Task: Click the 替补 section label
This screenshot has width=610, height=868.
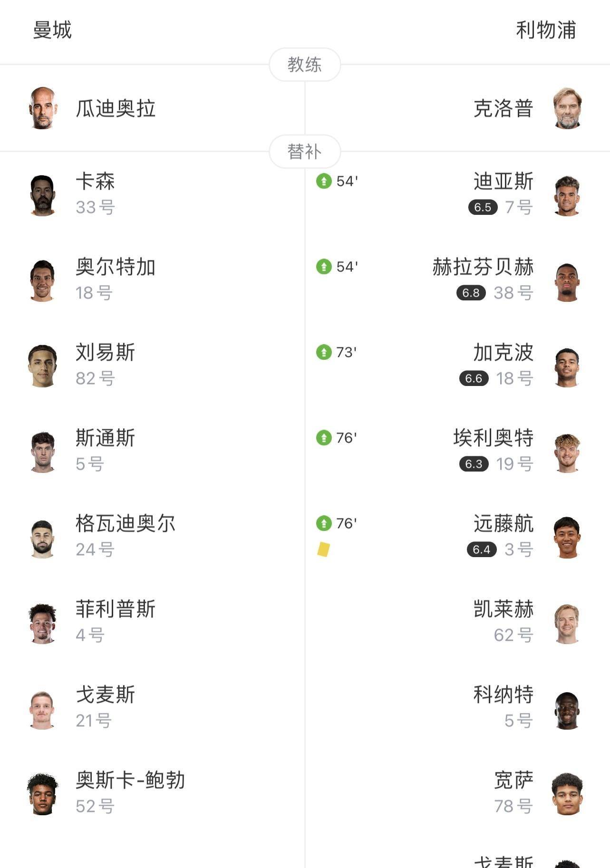Action: pos(305,152)
